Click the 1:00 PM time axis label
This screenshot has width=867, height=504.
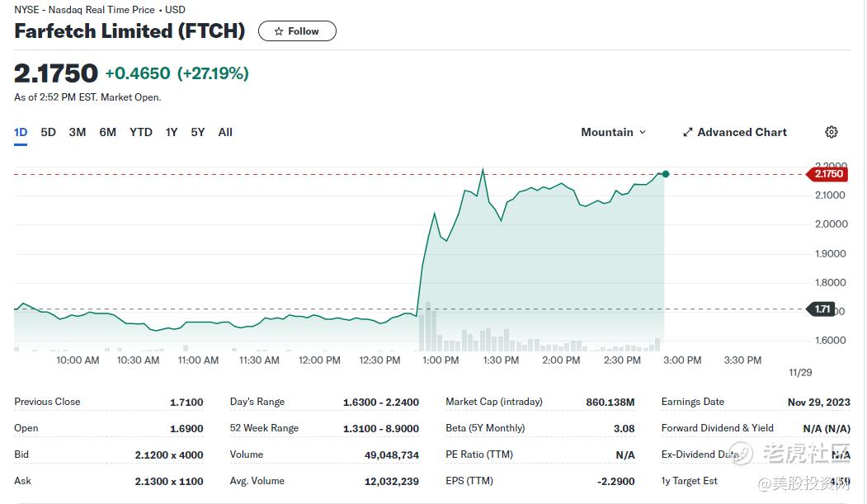(441, 360)
